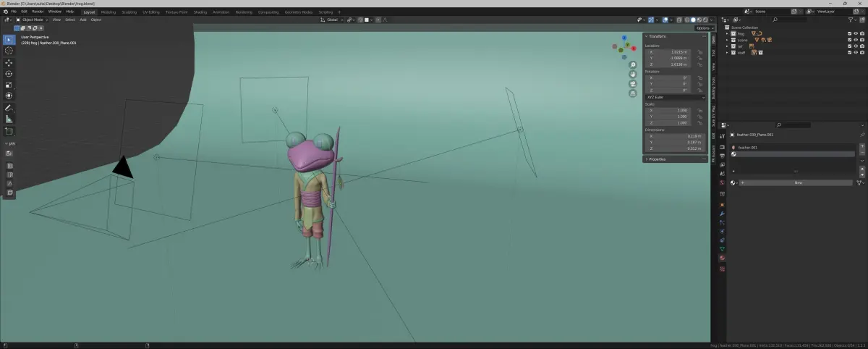Open the Modifier wrench properties tab
The width and height of the screenshot is (868, 349).
[x=722, y=214]
